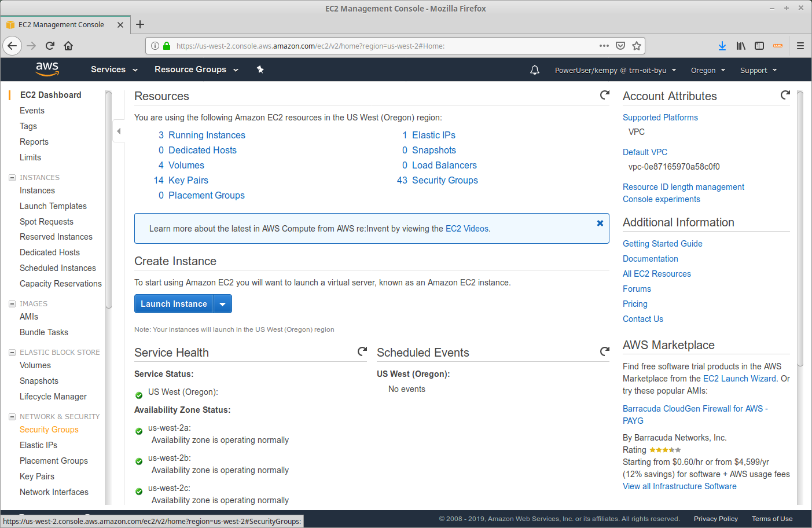Viewport: 812px width, 528px height.
Task: Collapse the INSTANCES section
Action: pos(12,178)
